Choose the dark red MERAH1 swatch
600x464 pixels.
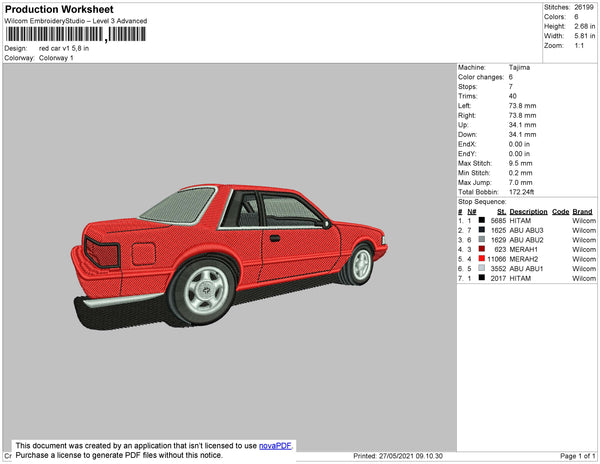coord(482,249)
